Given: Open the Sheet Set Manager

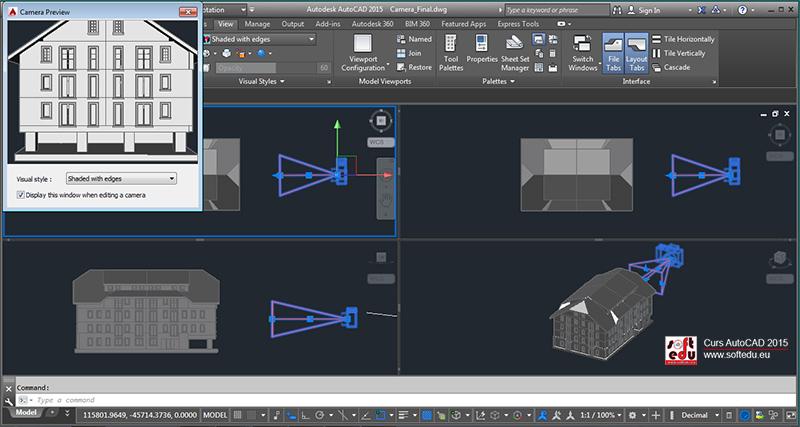Looking at the screenshot, I should [515, 53].
